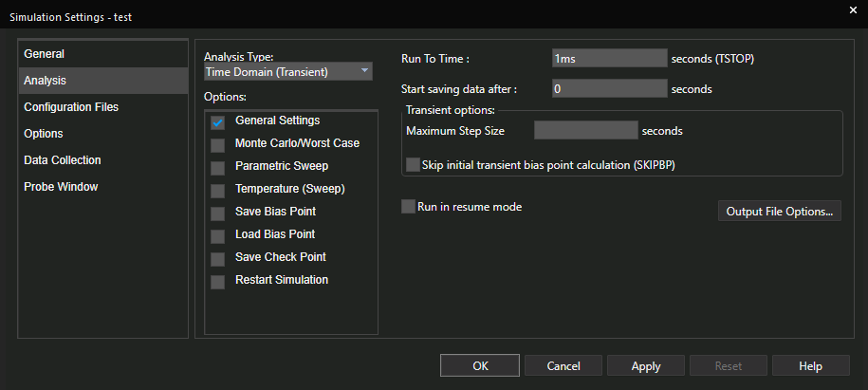Check the Parametric Sweep option
The width and height of the screenshot is (868, 390).
pos(217,168)
